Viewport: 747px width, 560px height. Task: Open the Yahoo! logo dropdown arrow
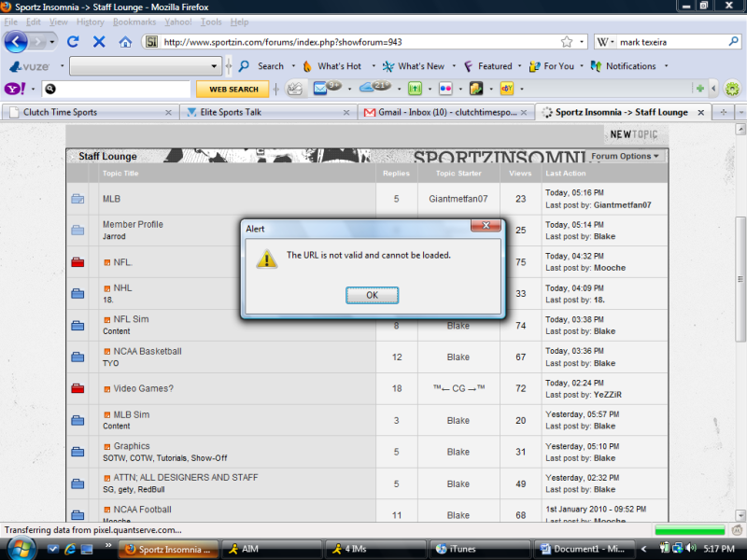pos(33,89)
